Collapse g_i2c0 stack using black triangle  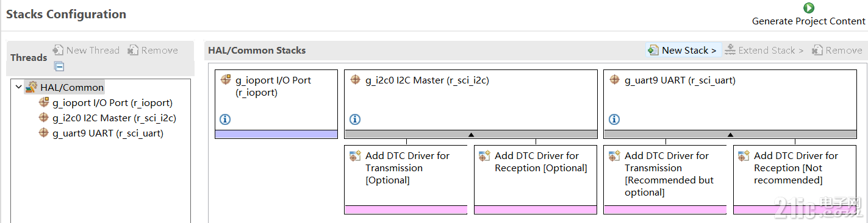pos(471,134)
